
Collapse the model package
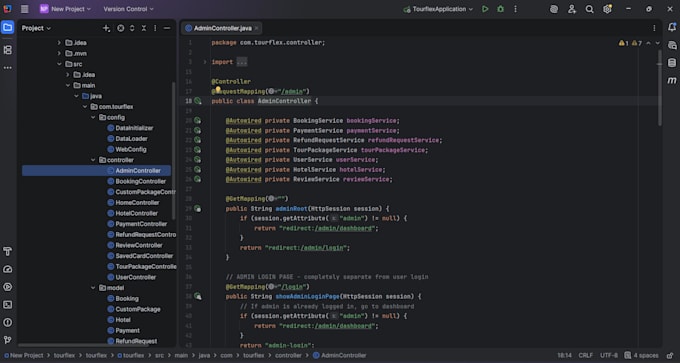tap(93, 288)
